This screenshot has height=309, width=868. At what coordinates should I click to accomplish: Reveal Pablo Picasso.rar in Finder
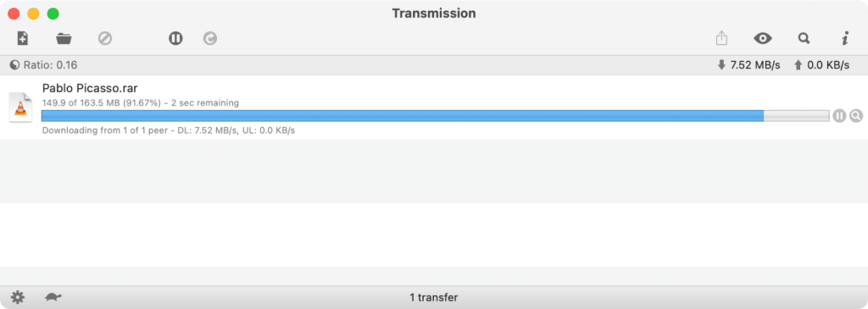pos(856,115)
